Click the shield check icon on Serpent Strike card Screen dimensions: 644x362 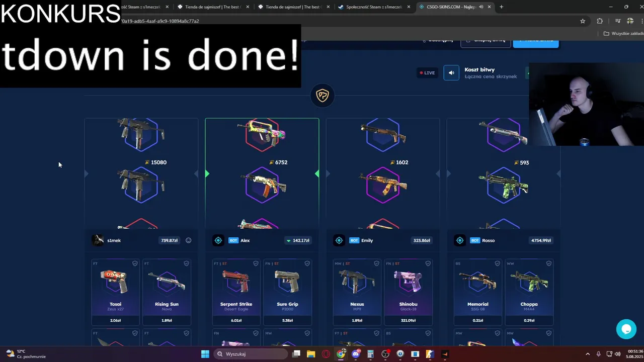coord(256,263)
